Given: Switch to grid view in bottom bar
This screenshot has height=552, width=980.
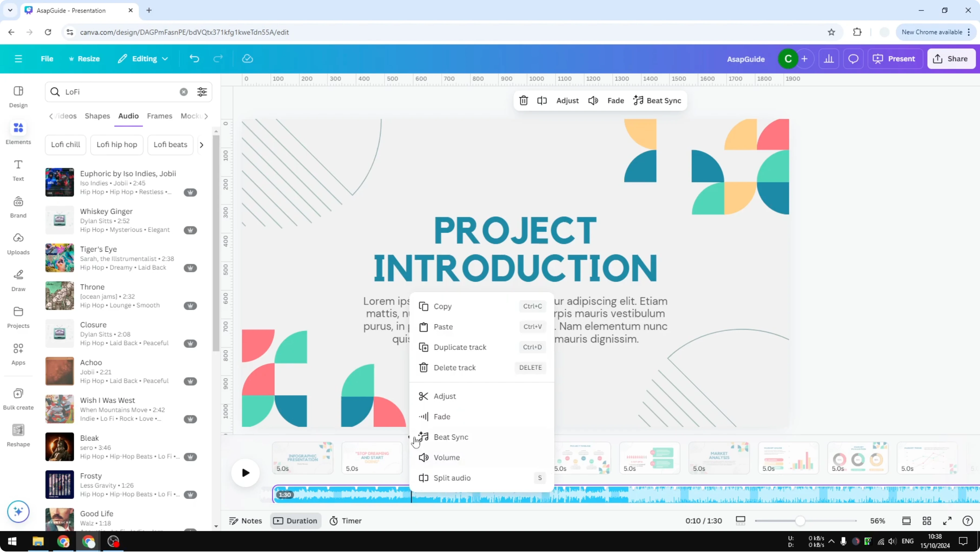Looking at the screenshot, I should pyautogui.click(x=927, y=521).
